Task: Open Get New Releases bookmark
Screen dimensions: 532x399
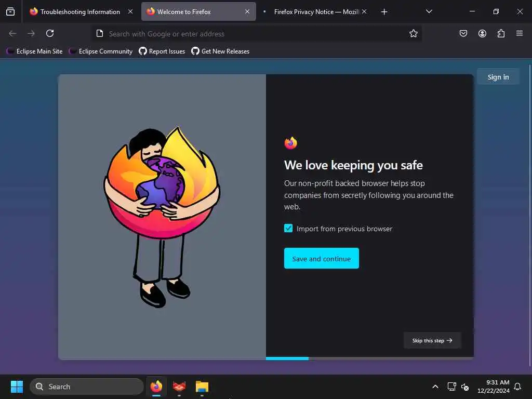Action: pos(220,51)
